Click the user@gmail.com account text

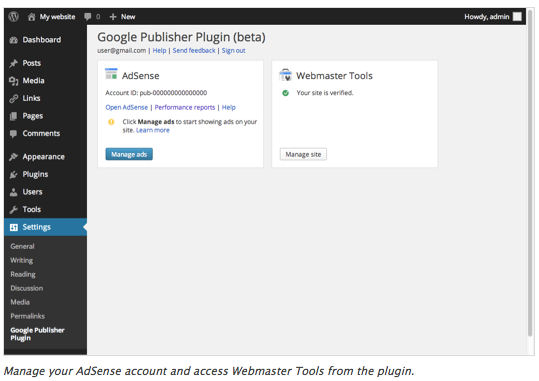[x=122, y=51]
